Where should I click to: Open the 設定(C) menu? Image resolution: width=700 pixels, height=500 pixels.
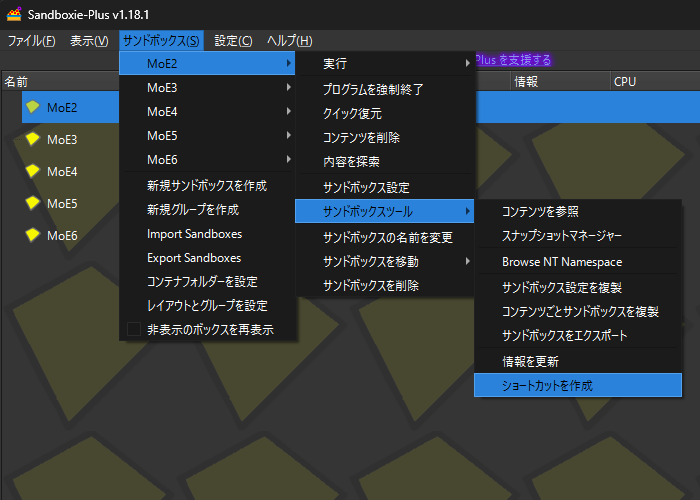pos(233,41)
